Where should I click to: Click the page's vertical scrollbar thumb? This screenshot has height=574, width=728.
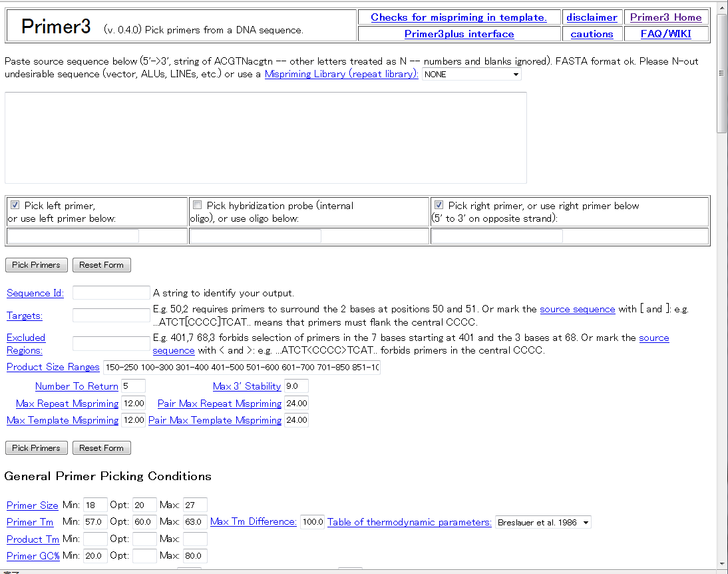[x=721, y=73]
